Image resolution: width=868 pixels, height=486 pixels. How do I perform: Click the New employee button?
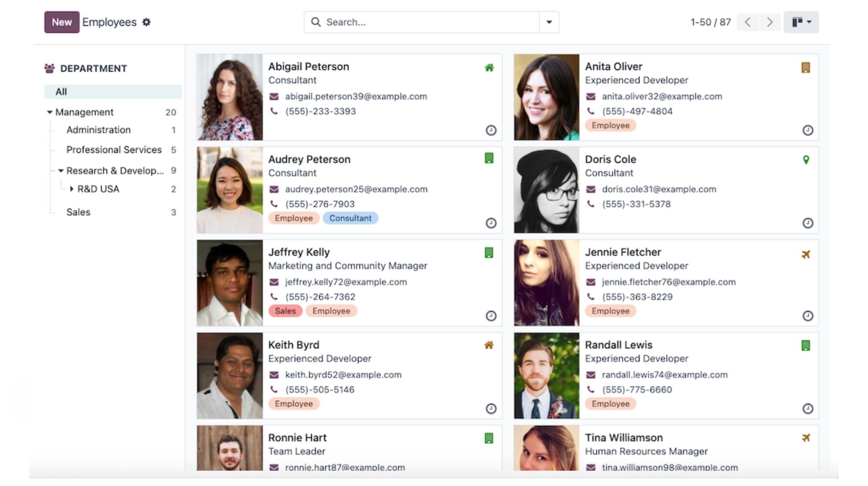coord(61,22)
